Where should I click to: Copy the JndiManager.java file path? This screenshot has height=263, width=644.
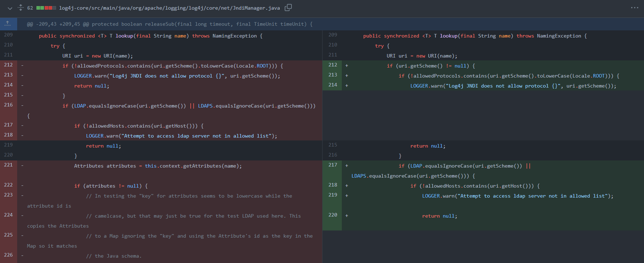pos(288,8)
